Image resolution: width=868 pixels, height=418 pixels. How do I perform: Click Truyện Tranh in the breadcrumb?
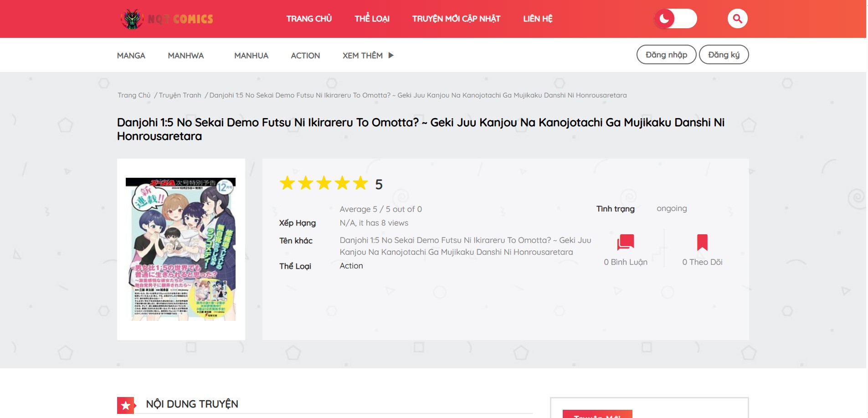coord(180,95)
